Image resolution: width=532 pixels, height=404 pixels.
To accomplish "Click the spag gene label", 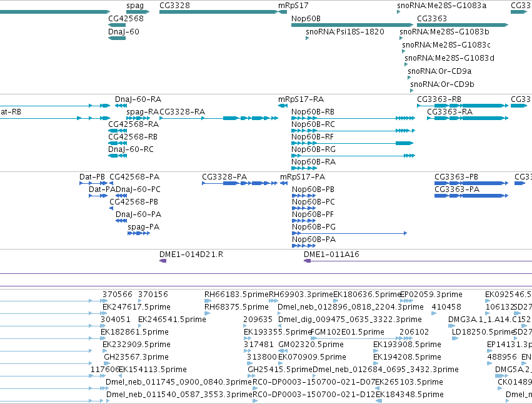I will pos(135,6).
